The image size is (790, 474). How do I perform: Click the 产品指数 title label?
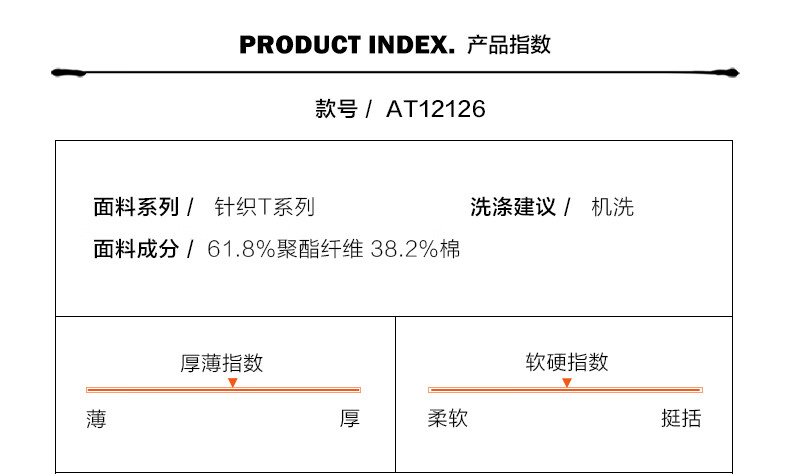point(509,45)
